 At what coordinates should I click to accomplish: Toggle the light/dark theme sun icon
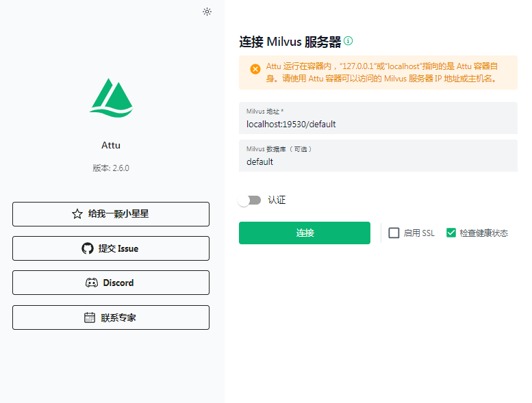pyautogui.click(x=207, y=12)
